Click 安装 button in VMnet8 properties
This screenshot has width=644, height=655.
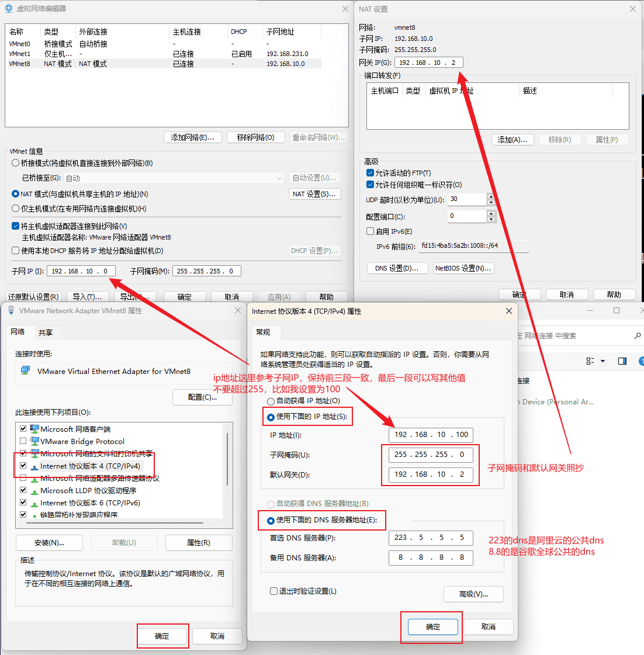(49, 543)
